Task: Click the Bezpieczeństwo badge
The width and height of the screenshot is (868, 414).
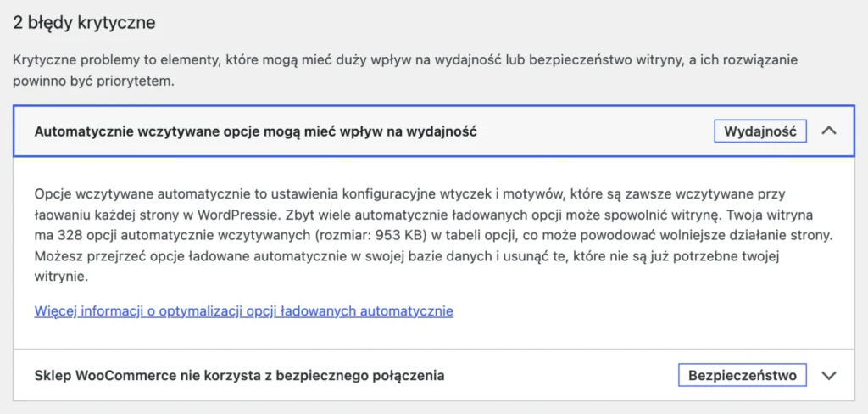Action: point(743,375)
